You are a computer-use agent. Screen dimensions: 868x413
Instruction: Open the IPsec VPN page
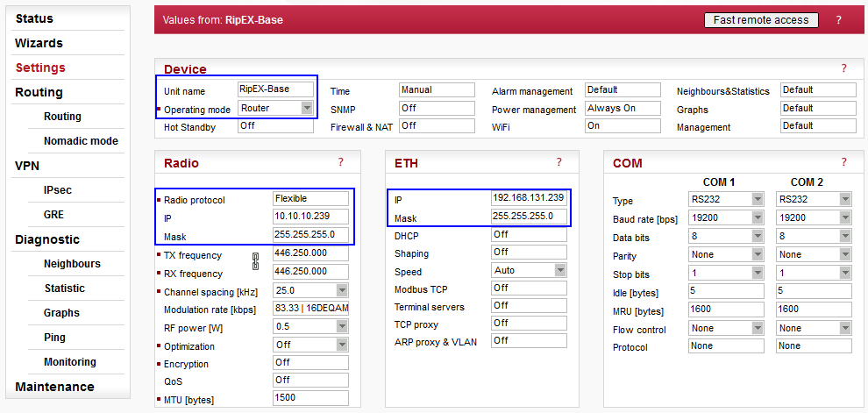57,190
